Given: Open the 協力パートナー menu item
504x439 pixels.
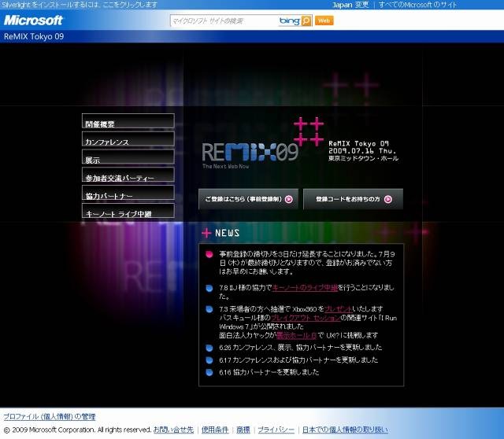Looking at the screenshot, I should point(128,193).
